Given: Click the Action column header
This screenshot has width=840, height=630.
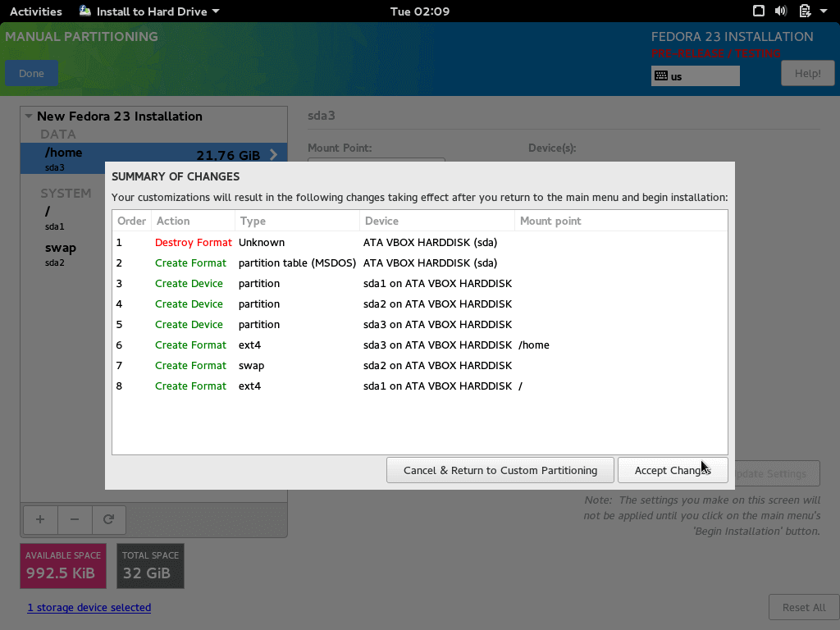Looking at the screenshot, I should [193, 221].
